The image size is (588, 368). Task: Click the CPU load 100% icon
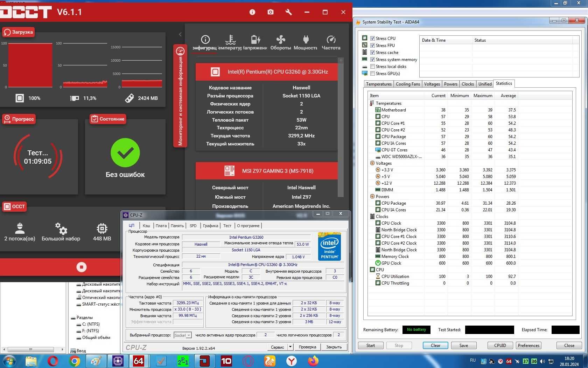pyautogui.click(x=20, y=98)
